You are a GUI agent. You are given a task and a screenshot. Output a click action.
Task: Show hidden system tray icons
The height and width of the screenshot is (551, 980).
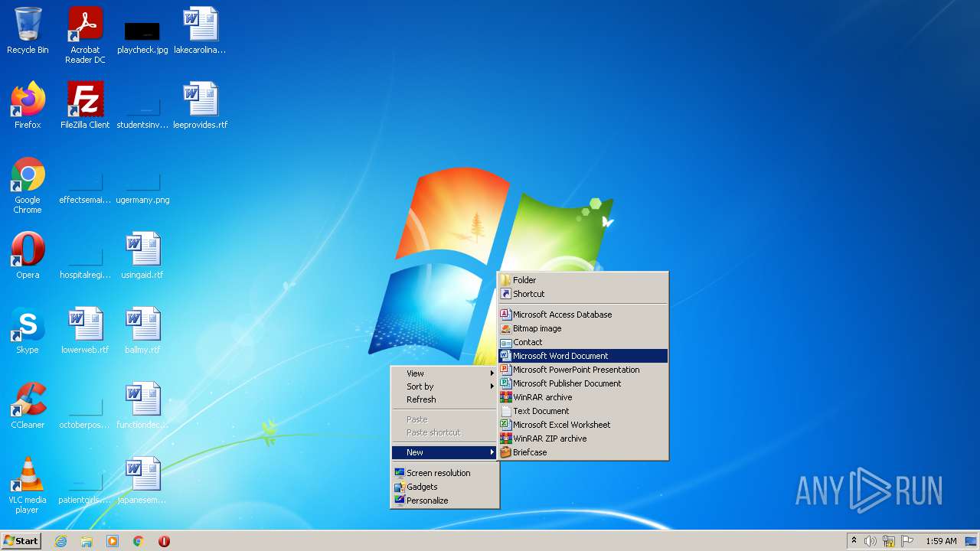tap(854, 541)
